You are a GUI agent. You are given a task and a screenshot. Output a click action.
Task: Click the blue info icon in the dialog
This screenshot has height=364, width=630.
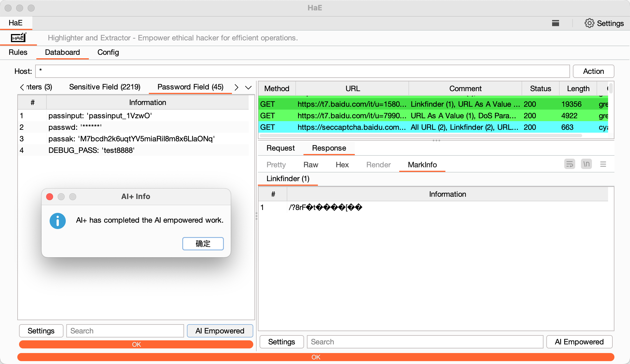pyautogui.click(x=58, y=221)
